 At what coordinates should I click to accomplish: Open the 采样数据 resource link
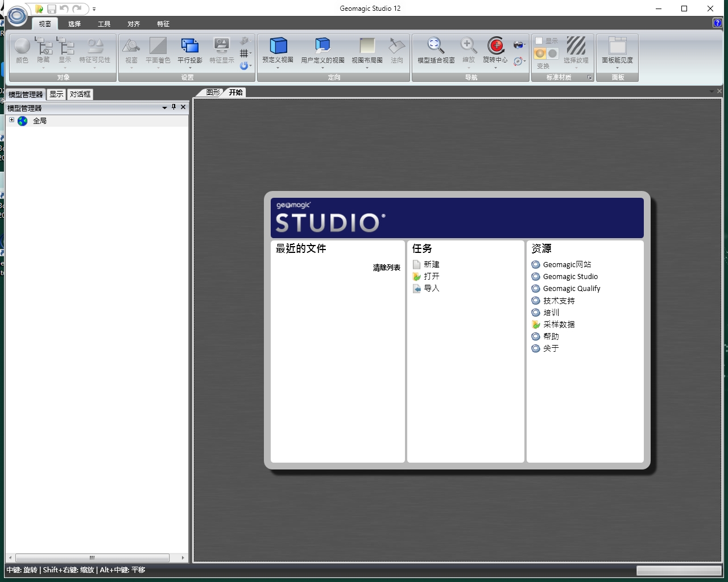point(559,325)
